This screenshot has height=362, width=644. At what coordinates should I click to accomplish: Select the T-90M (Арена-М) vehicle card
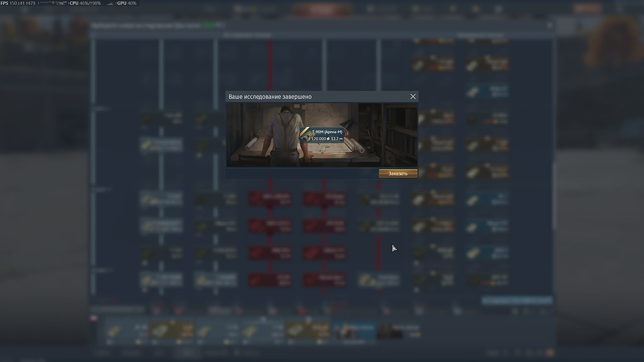pos(321,135)
